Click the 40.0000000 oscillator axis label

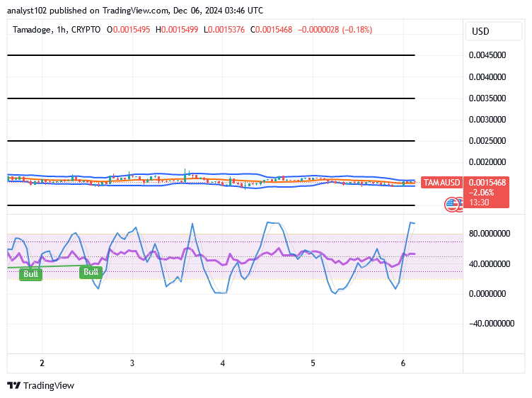pyautogui.click(x=490, y=264)
